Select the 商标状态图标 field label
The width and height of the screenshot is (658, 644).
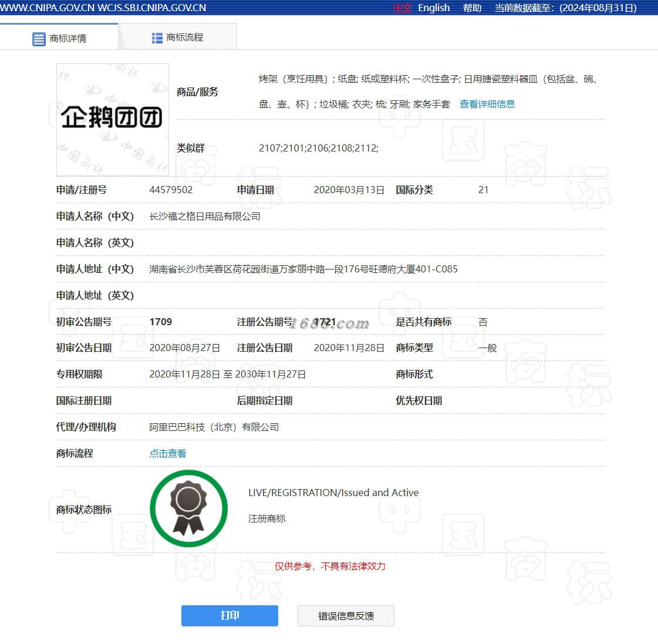click(84, 510)
